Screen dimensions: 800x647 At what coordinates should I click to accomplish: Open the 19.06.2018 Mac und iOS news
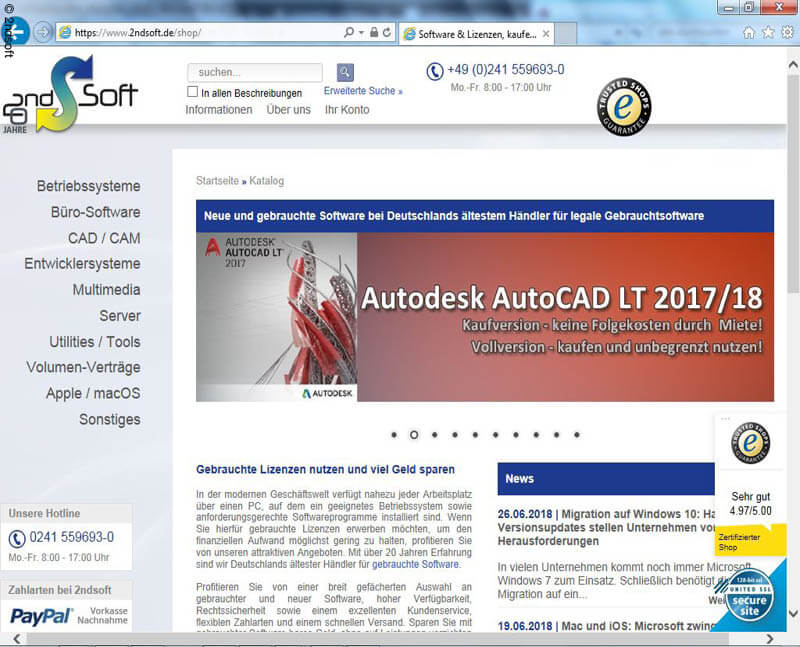click(606, 626)
